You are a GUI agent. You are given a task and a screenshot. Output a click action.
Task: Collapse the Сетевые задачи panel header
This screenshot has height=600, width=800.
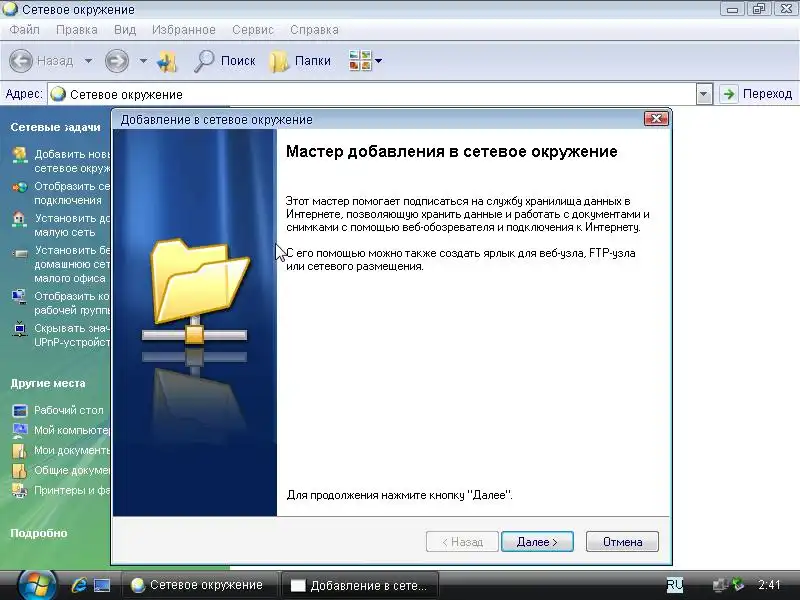(x=55, y=127)
